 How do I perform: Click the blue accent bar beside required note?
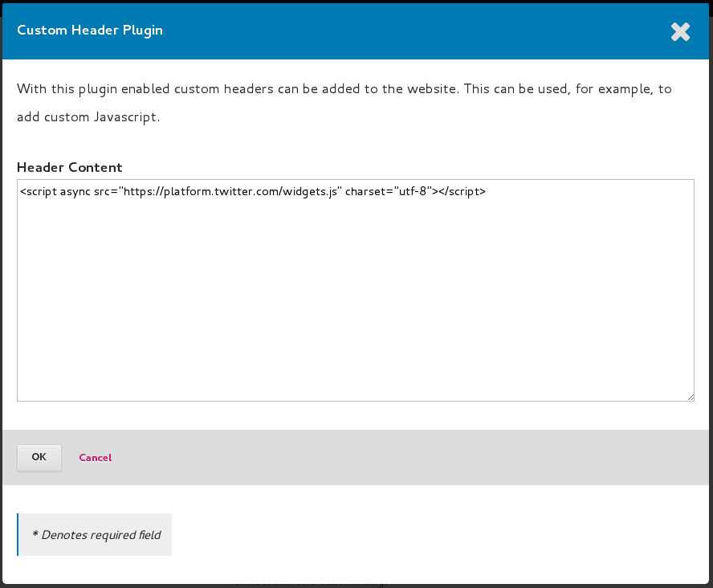click(x=18, y=535)
